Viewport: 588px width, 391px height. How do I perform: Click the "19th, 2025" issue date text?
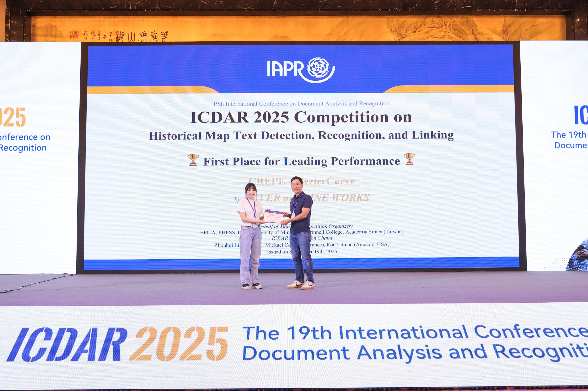click(325, 251)
